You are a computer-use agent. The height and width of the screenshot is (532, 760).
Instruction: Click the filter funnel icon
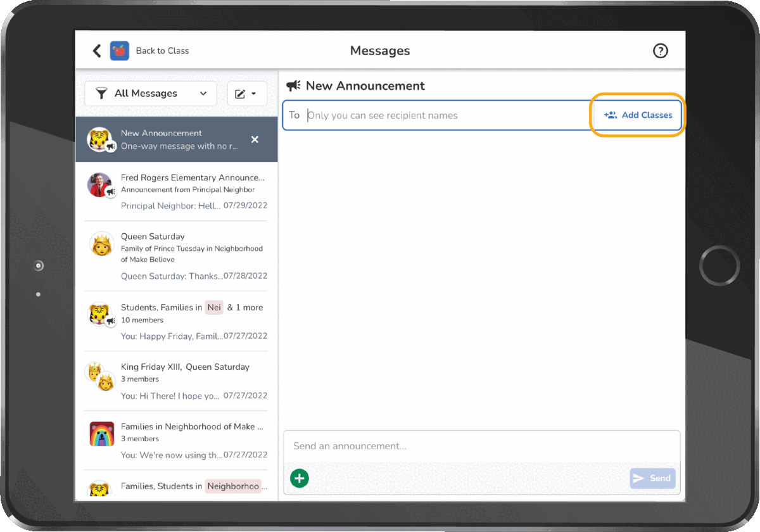point(101,93)
